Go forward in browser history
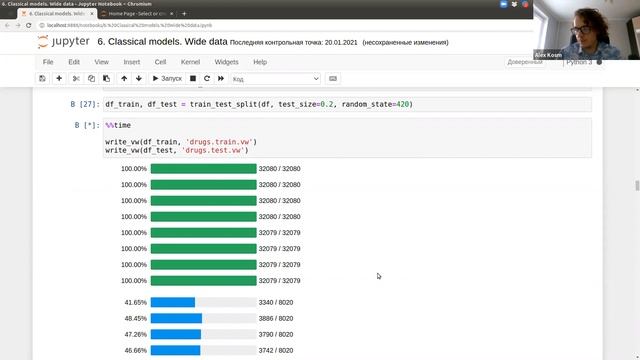 point(18,25)
